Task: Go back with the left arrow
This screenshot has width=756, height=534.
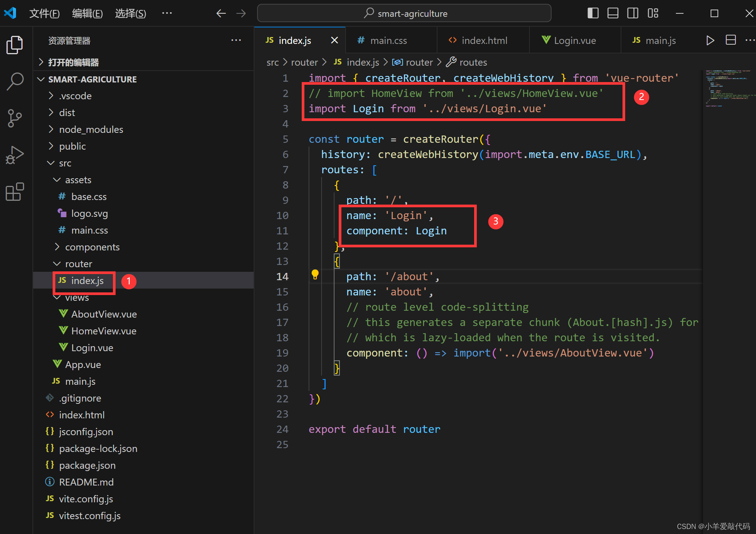Action: (221, 14)
